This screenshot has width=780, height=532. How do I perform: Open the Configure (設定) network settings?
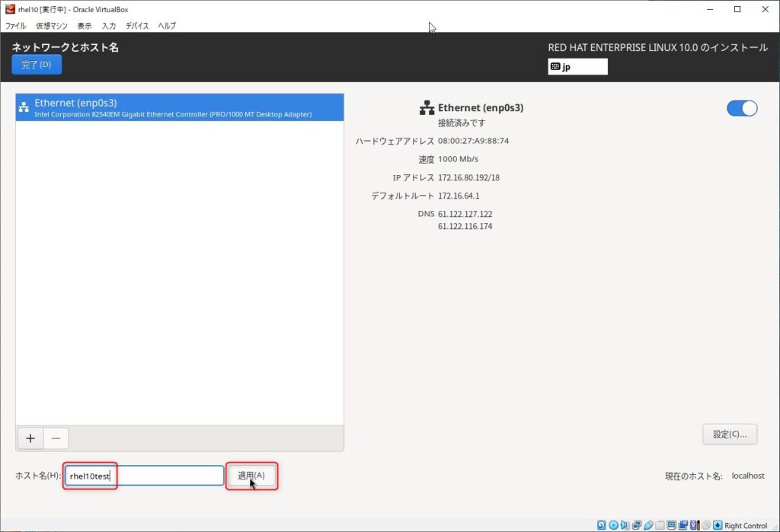pos(729,435)
